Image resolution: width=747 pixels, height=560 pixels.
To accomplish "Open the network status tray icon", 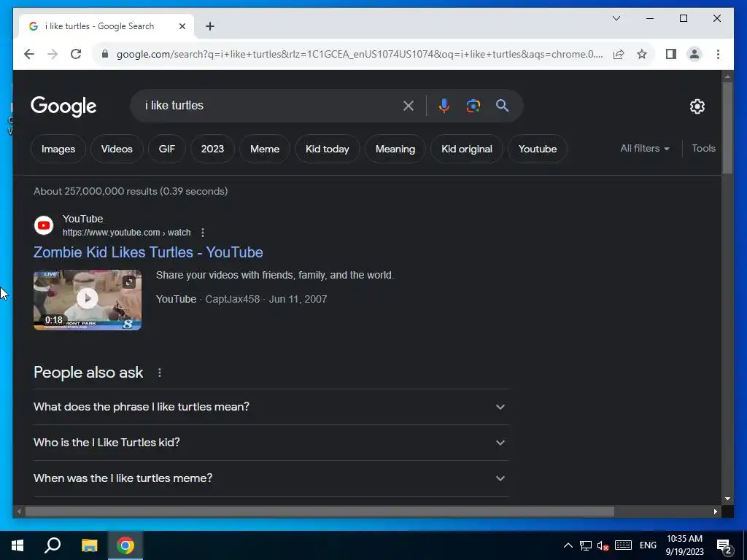I will (x=586, y=545).
